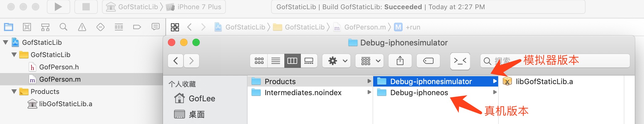Open the report navigator speech-bubble icon

coord(156,27)
